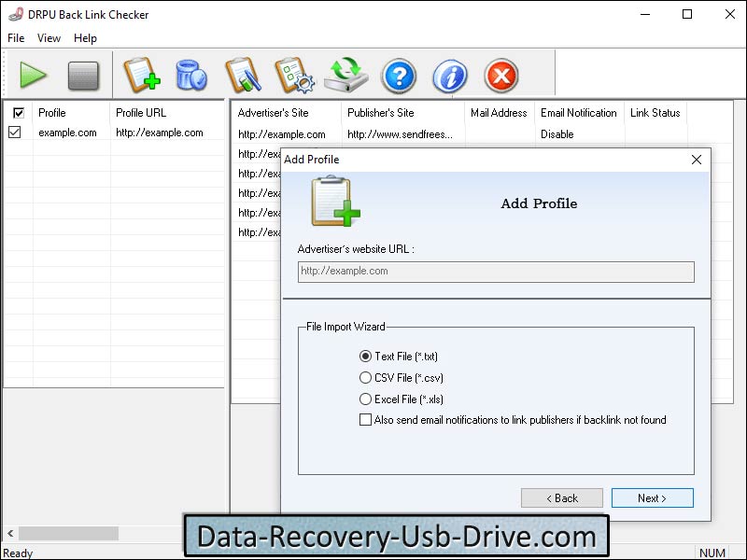Open the View menu
Screen dimensions: 747x560
tap(49, 38)
